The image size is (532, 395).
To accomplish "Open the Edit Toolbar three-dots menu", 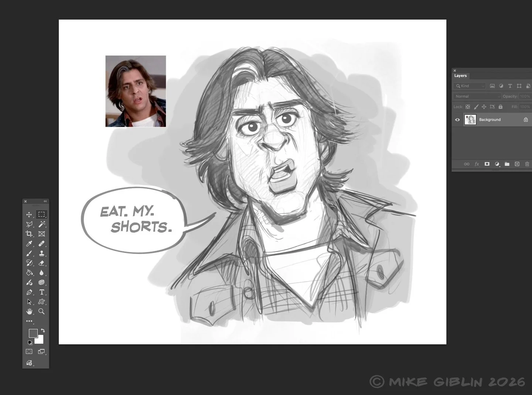I will [29, 321].
